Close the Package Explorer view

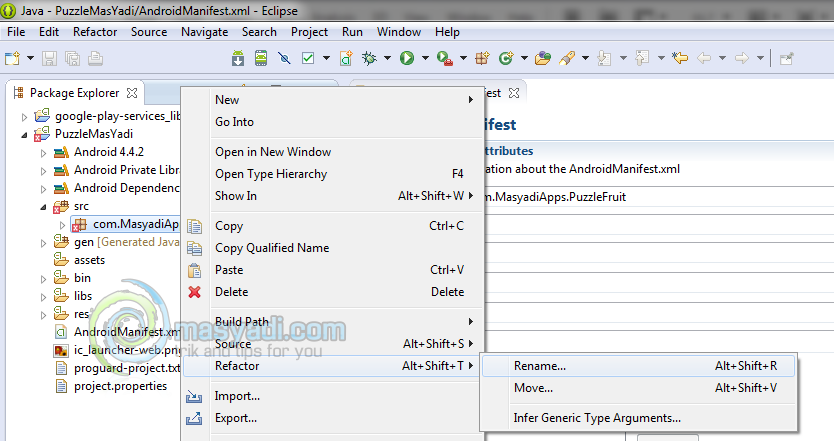(132, 93)
